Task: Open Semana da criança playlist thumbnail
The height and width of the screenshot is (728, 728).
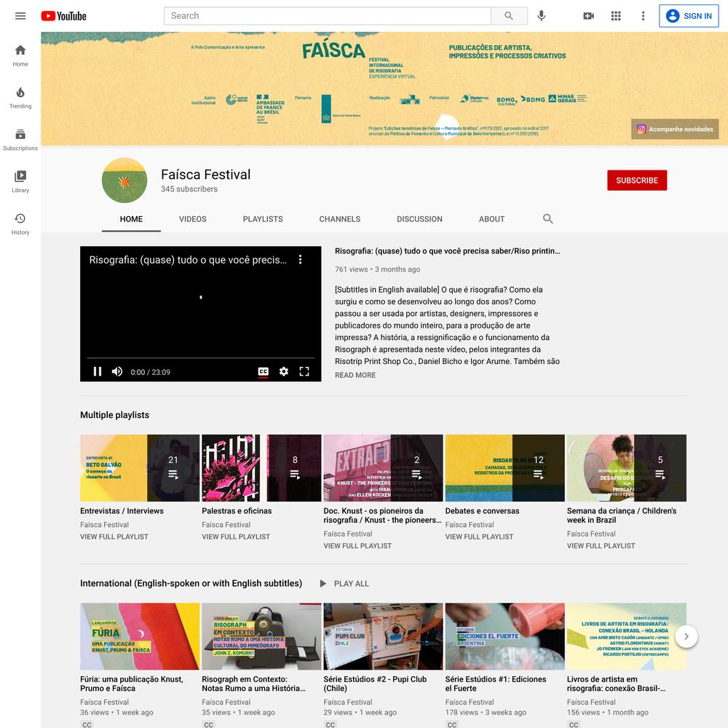Action: (x=627, y=468)
